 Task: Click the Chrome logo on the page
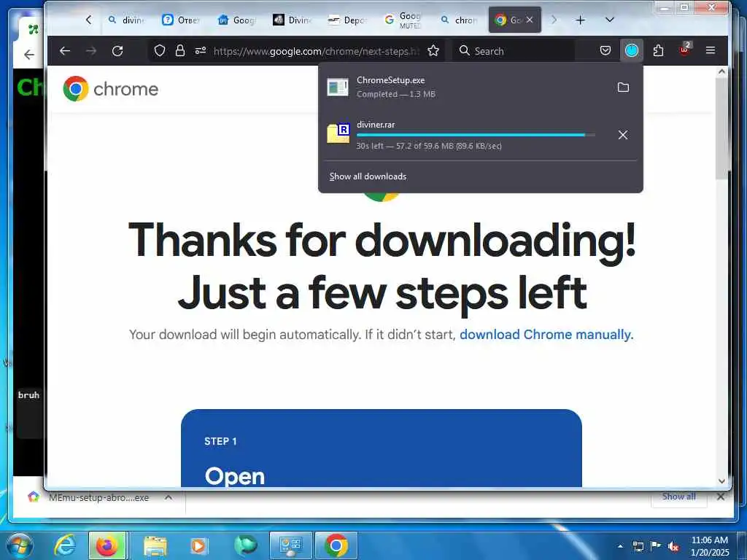coord(111,88)
